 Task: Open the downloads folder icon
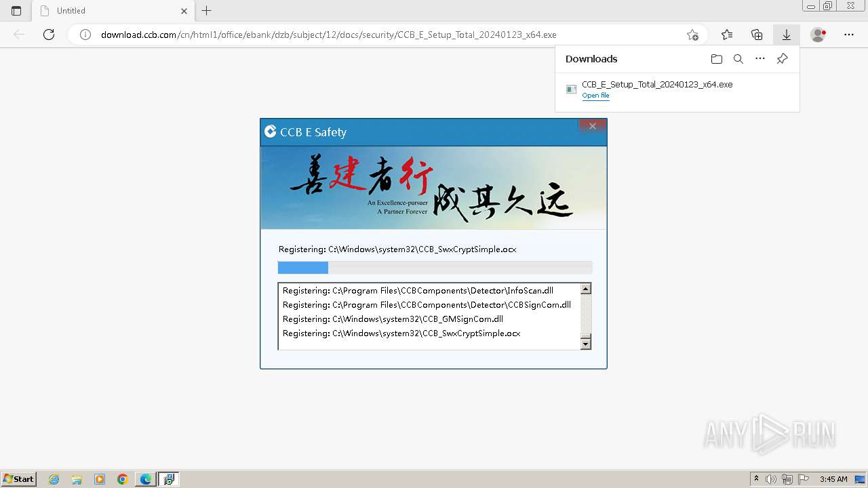[717, 59]
